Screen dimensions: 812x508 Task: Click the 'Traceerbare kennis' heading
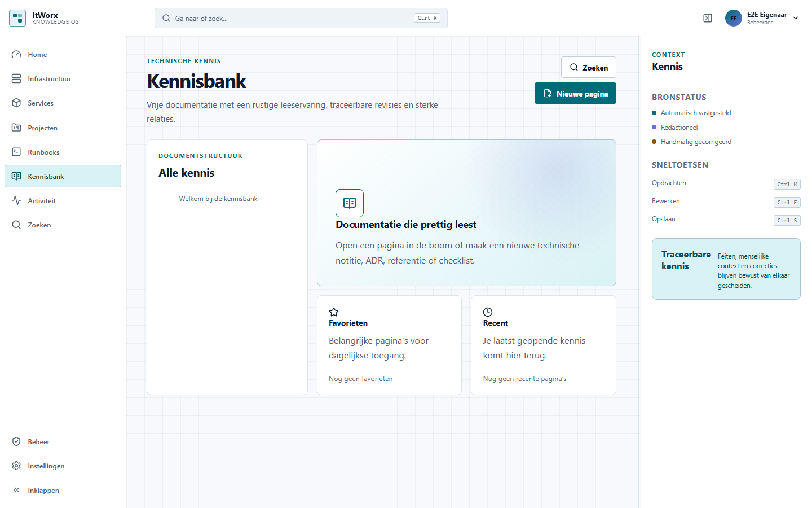click(x=686, y=260)
